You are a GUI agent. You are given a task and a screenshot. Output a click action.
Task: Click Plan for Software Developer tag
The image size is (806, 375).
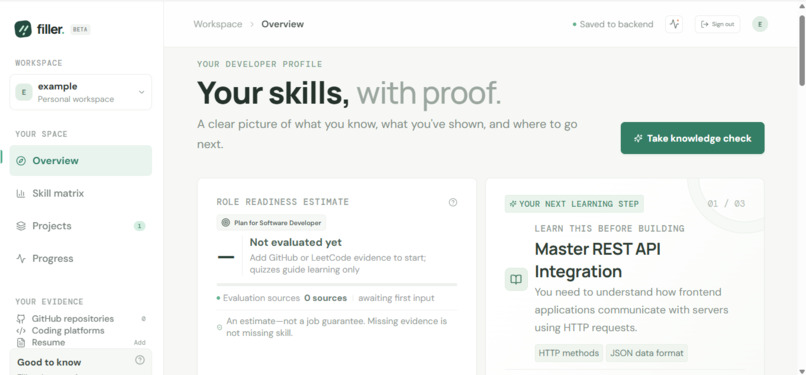click(271, 223)
